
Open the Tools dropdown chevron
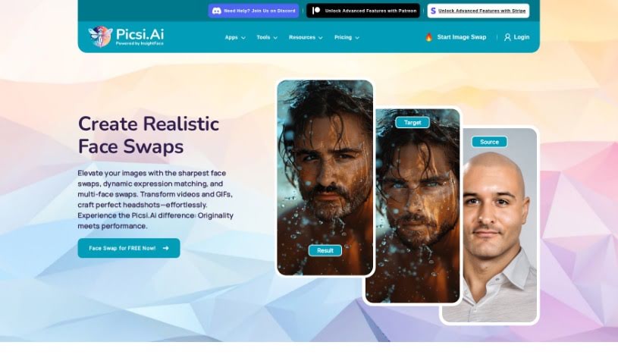click(x=275, y=37)
